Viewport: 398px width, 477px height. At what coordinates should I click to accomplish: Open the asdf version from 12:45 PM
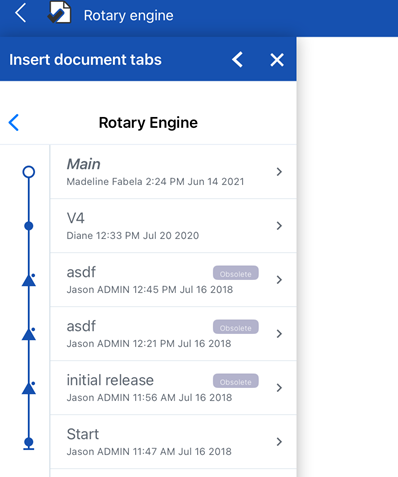point(173,280)
